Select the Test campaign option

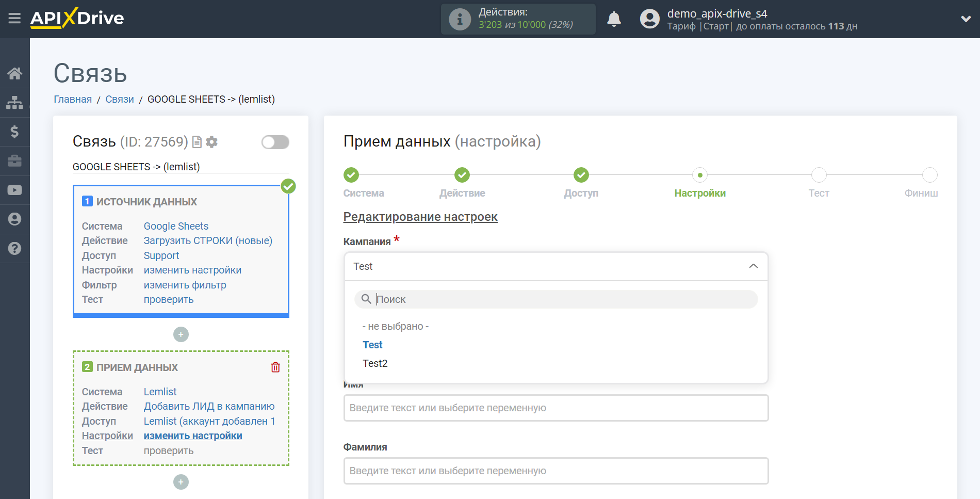tap(372, 345)
